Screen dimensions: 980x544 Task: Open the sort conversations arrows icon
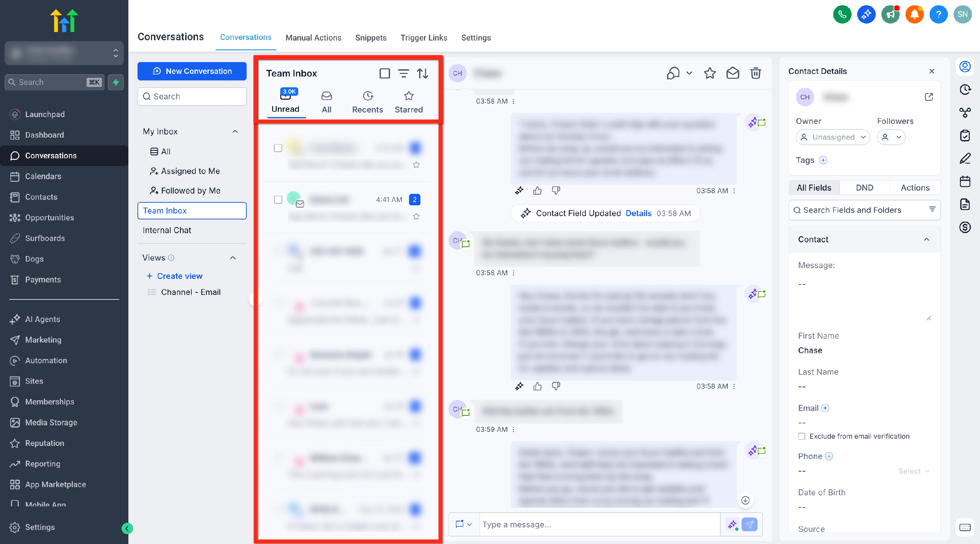point(422,73)
